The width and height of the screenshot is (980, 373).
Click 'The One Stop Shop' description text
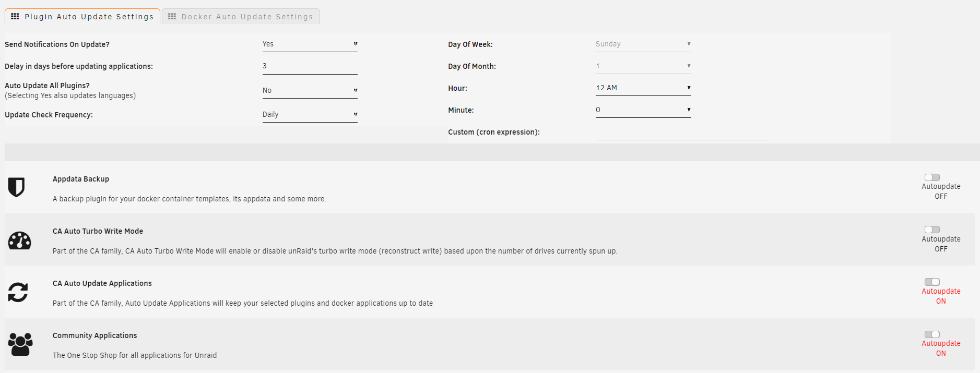pyautogui.click(x=135, y=355)
